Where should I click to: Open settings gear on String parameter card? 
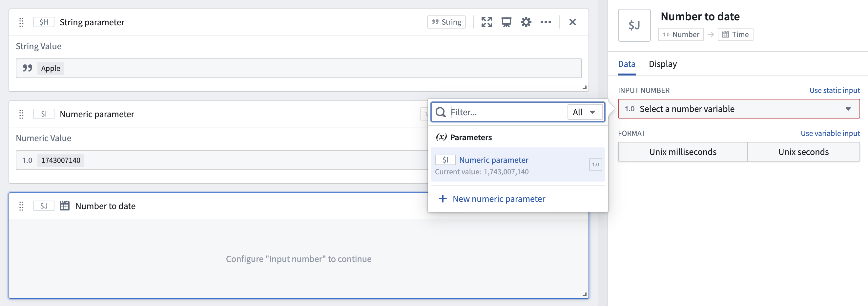[526, 22]
